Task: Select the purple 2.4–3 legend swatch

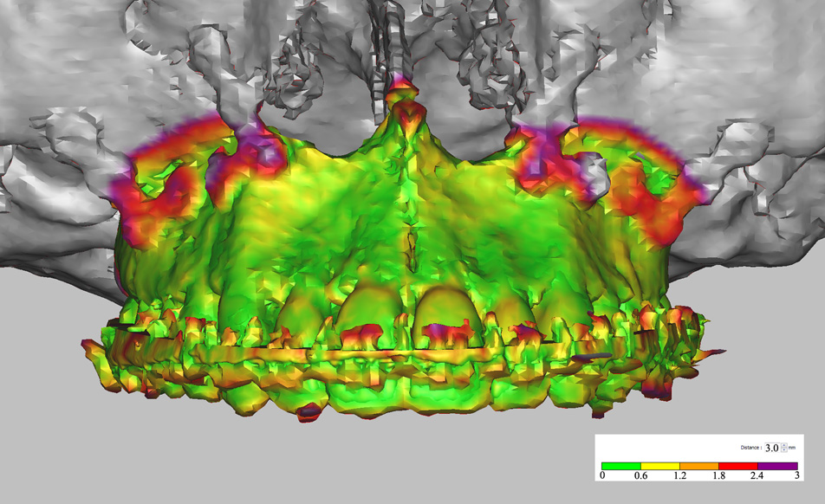Action: [x=777, y=465]
